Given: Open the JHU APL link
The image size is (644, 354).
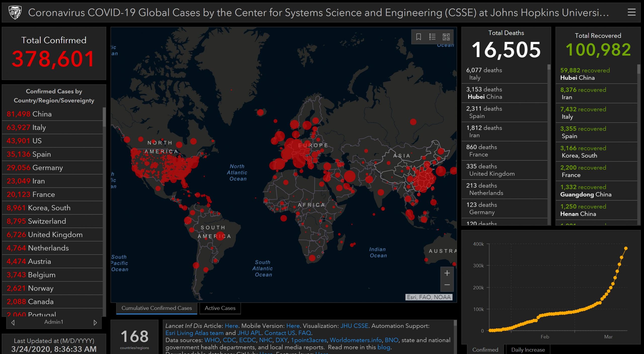Looking at the screenshot, I should (x=249, y=333).
